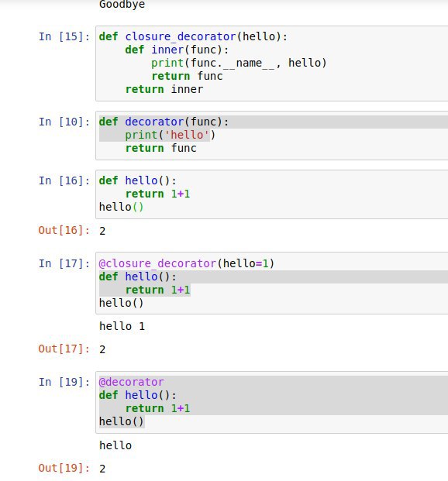The height and width of the screenshot is (481, 448).
Task: Click the hello() call in cell 19
Action: click(x=121, y=421)
